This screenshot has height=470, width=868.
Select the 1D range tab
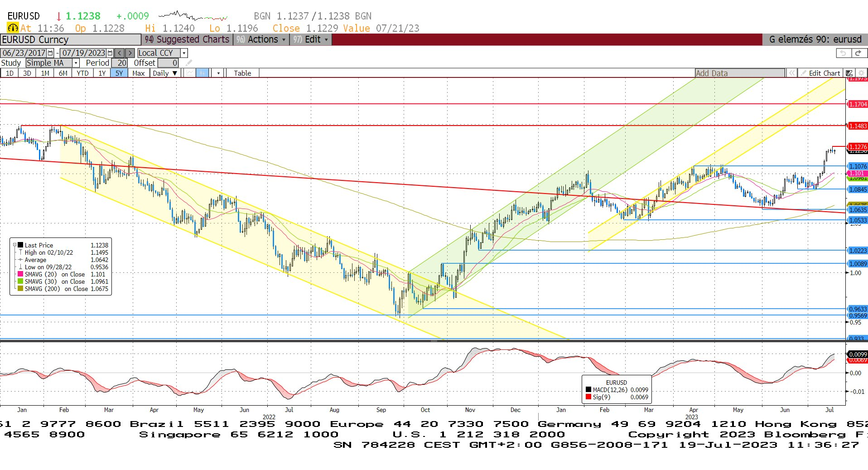pos(9,73)
